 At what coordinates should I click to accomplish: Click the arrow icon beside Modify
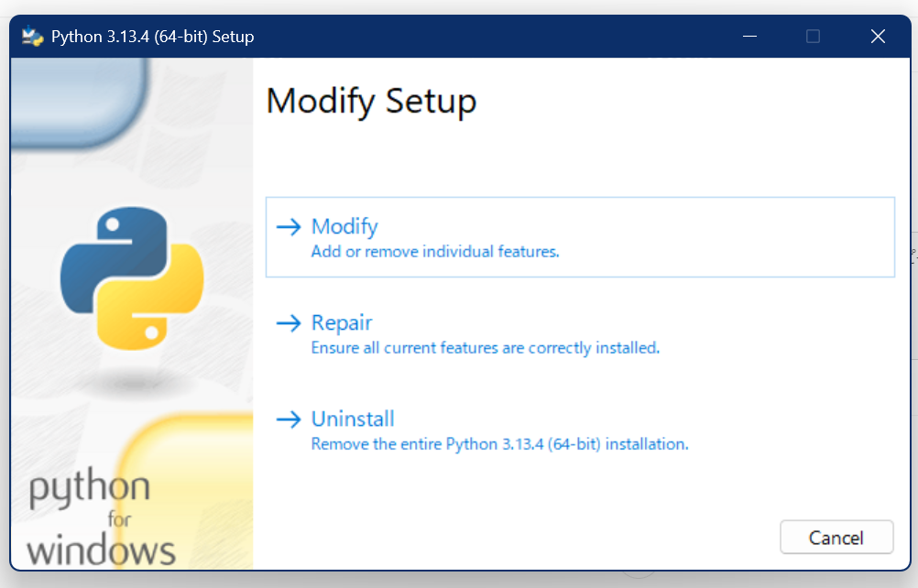point(289,227)
